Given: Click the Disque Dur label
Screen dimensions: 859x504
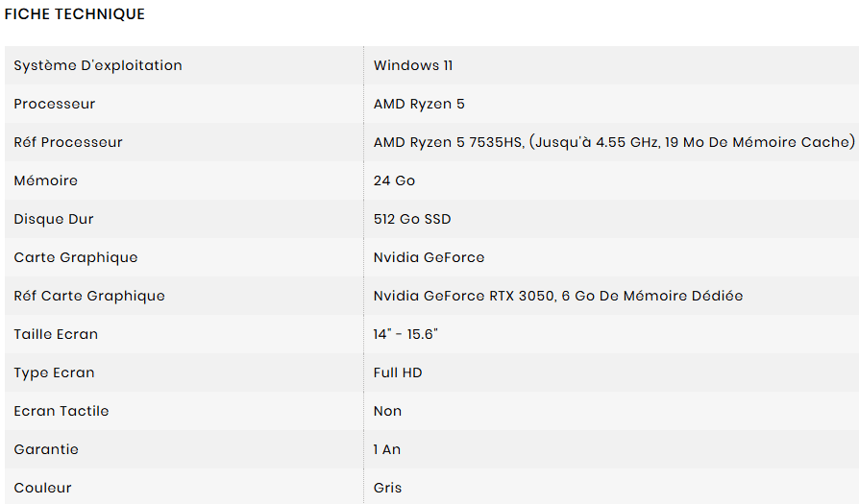Looking at the screenshot, I should [x=55, y=219].
